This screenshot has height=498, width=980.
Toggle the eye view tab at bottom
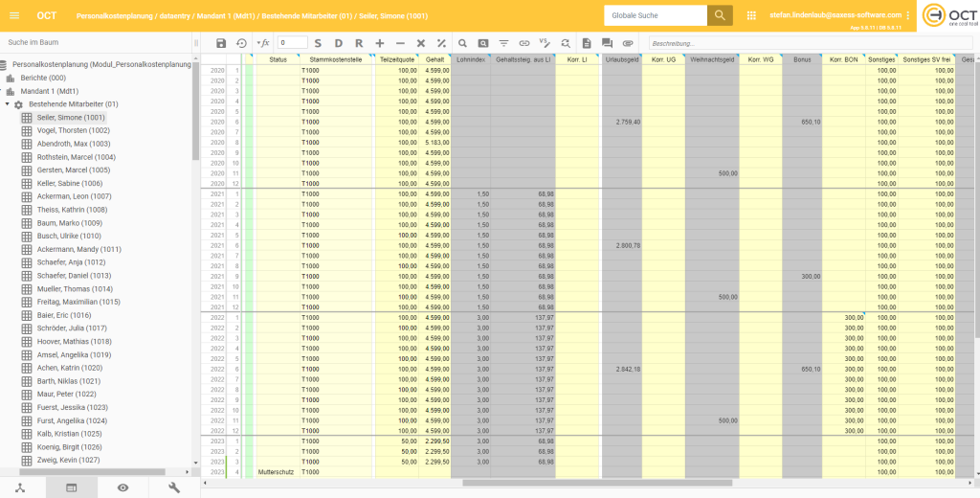123,487
